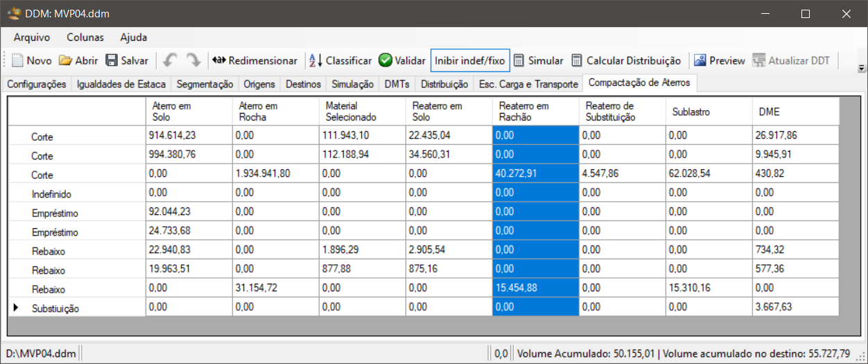
Task: Maximize the DDM window
Action: [x=805, y=13]
